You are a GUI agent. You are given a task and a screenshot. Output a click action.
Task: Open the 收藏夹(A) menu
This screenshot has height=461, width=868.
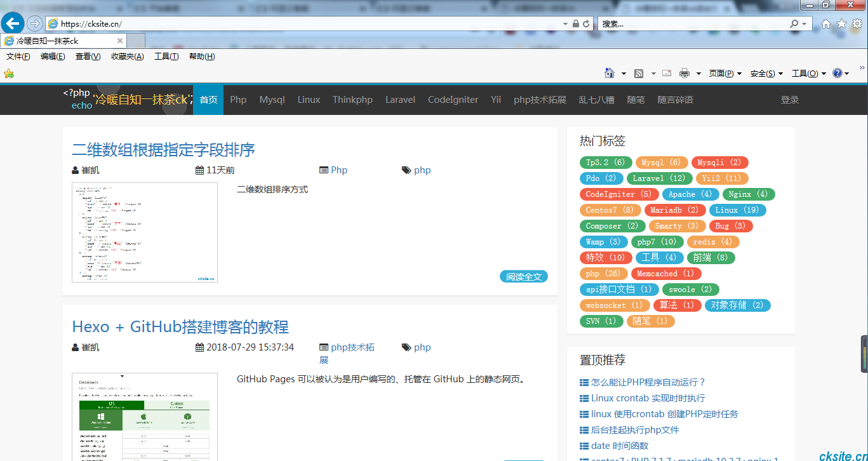pos(127,57)
